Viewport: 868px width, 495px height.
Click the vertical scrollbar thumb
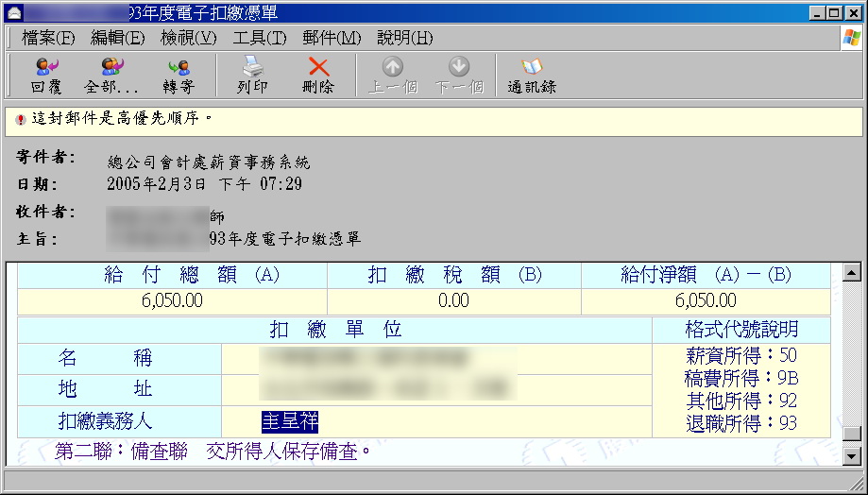(851, 434)
